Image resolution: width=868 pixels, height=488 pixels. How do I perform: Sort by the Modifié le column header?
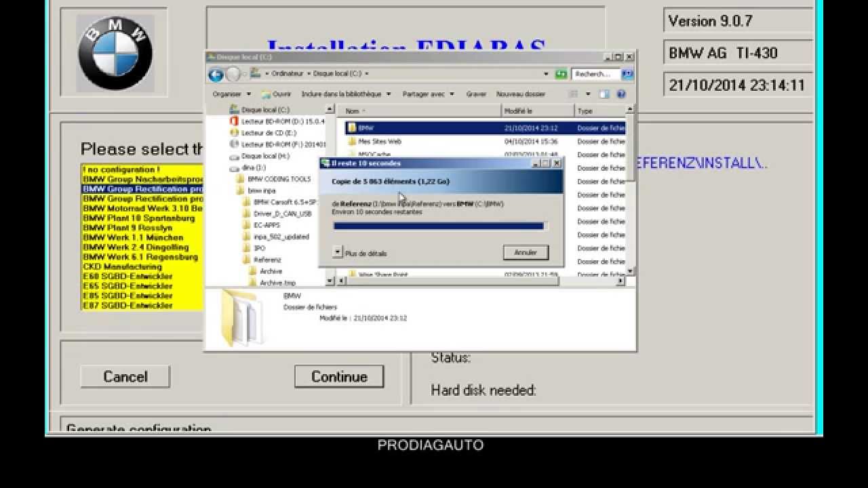click(x=538, y=111)
